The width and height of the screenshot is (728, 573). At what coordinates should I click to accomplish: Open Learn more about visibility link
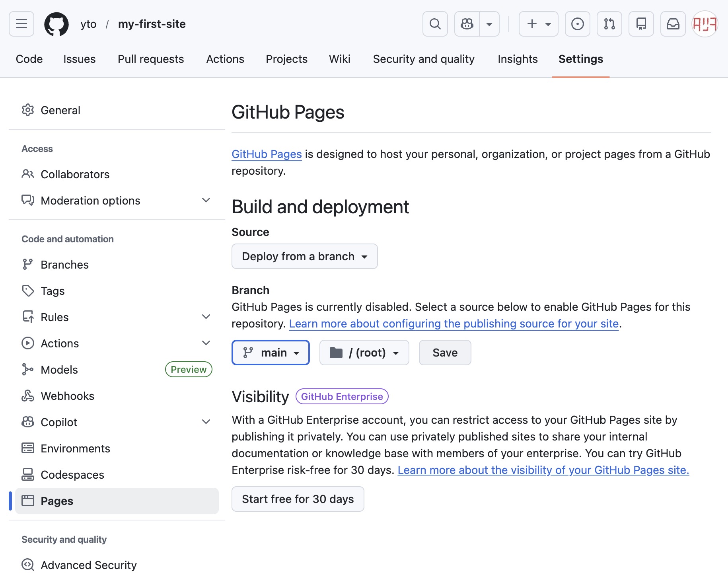click(543, 470)
